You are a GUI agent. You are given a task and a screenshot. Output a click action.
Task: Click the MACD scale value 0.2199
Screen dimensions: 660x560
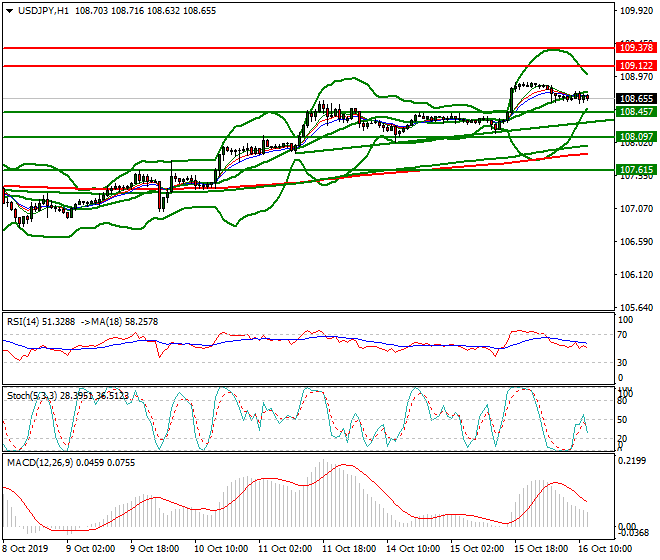tap(632, 461)
